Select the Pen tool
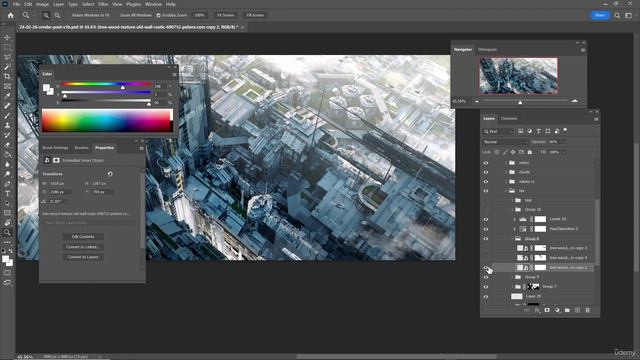Viewport: 640px width, 360px height. point(7,184)
